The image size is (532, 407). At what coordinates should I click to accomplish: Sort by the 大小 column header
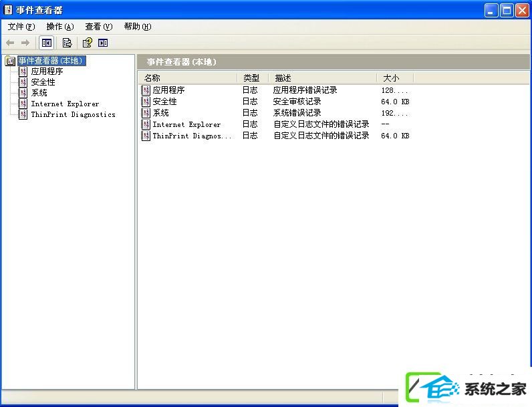[x=395, y=78]
